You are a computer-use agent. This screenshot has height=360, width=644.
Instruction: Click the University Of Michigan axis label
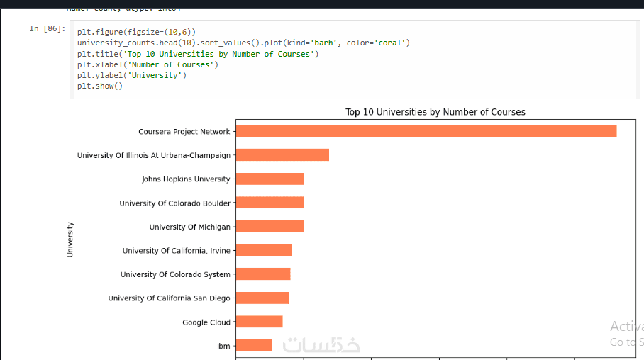[x=190, y=227]
